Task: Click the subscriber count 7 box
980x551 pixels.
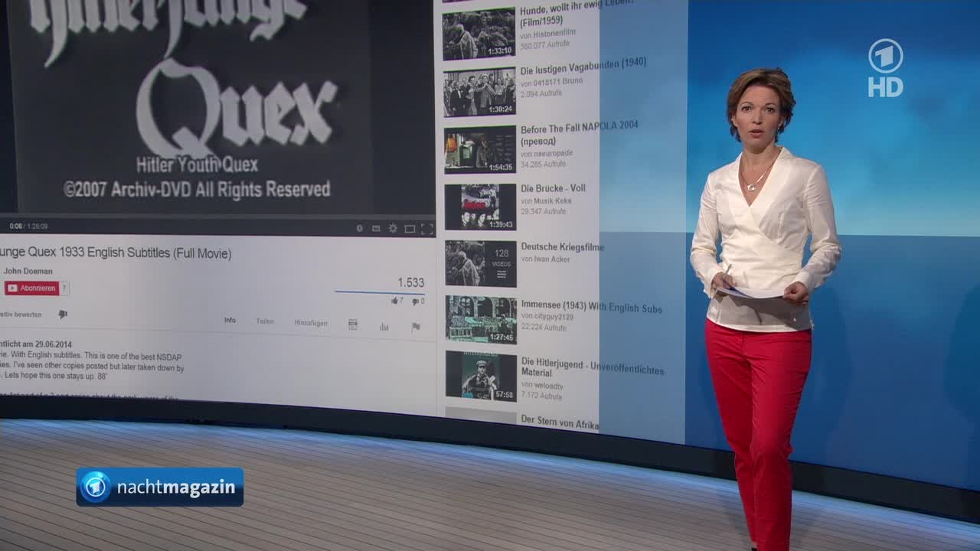Action: (64, 288)
